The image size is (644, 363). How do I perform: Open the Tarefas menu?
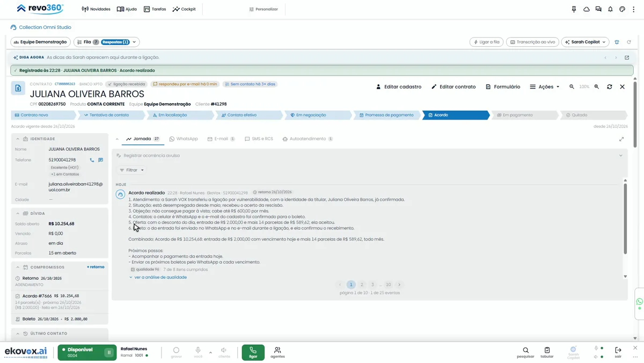[155, 9]
